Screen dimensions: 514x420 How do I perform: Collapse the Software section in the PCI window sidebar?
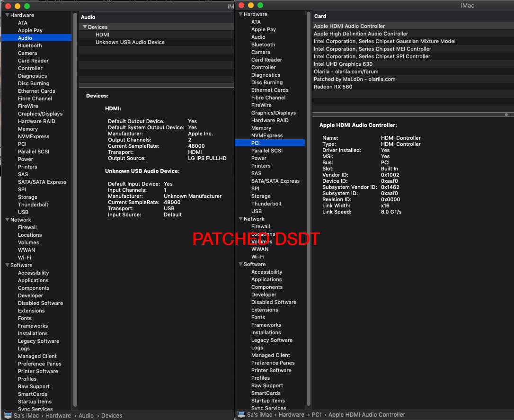(x=240, y=264)
